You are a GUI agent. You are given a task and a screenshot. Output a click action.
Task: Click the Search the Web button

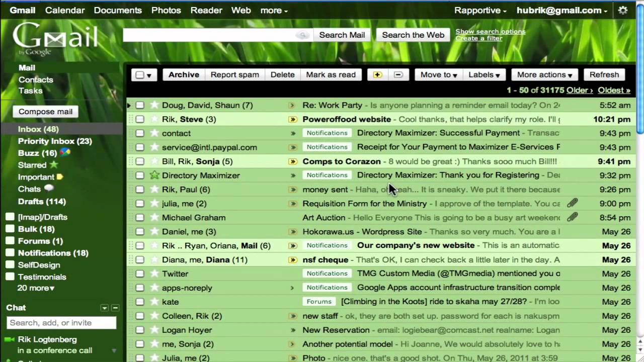(413, 35)
